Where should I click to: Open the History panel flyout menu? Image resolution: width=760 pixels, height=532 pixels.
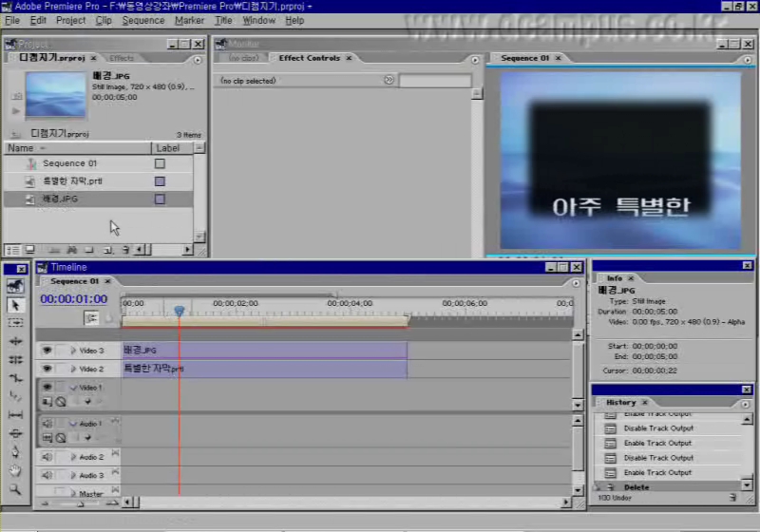point(745,404)
